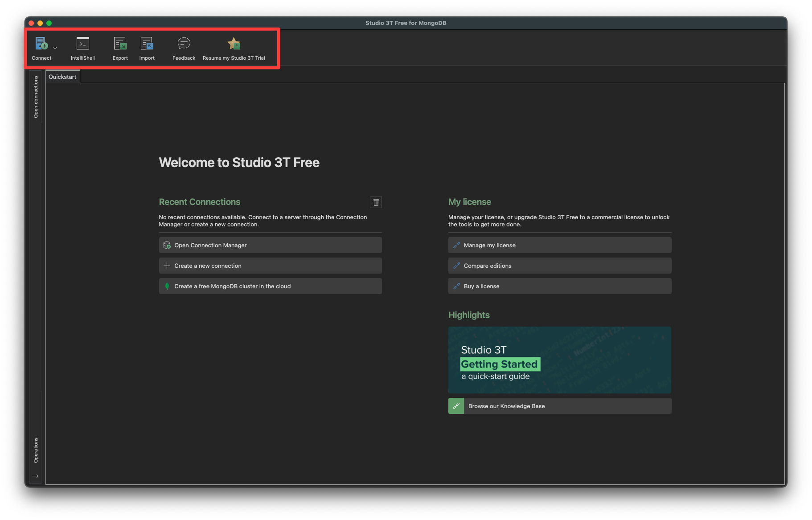The width and height of the screenshot is (812, 520).
Task: Click the Connect toolbar icon
Action: (41, 44)
